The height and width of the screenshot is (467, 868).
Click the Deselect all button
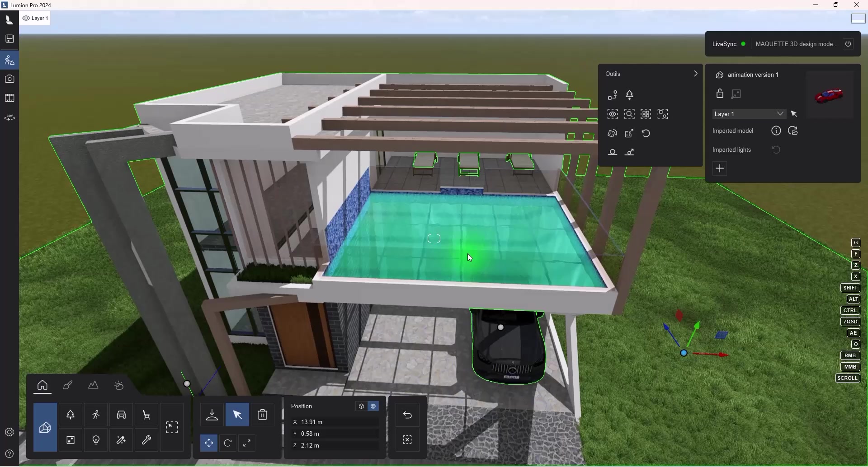tap(407, 440)
